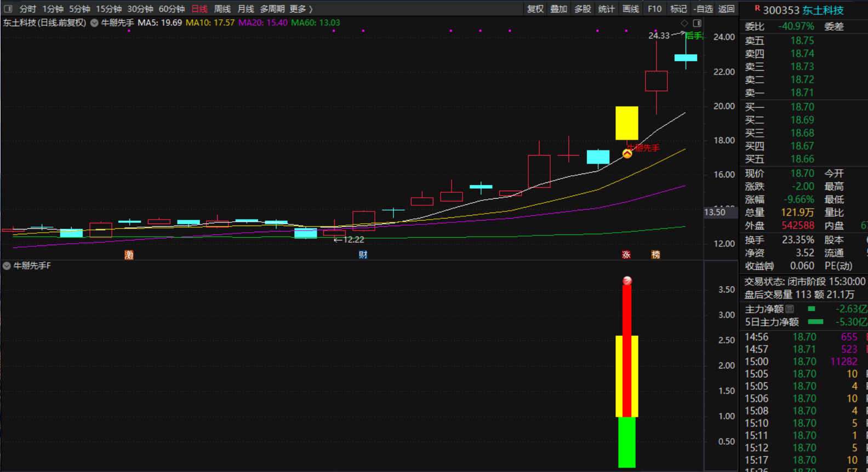Click the 激 event marker on chart
This screenshot has height=472, width=868.
[x=129, y=255]
